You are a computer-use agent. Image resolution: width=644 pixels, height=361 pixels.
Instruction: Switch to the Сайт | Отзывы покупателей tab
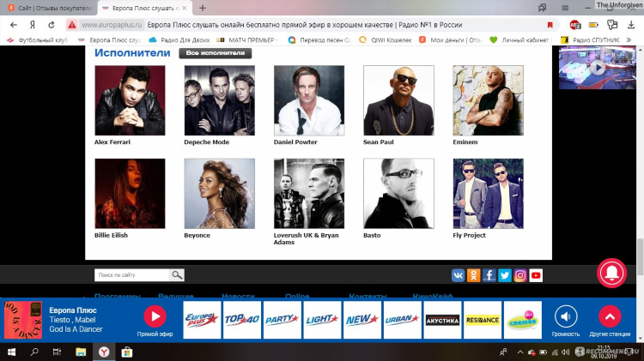click(48, 8)
